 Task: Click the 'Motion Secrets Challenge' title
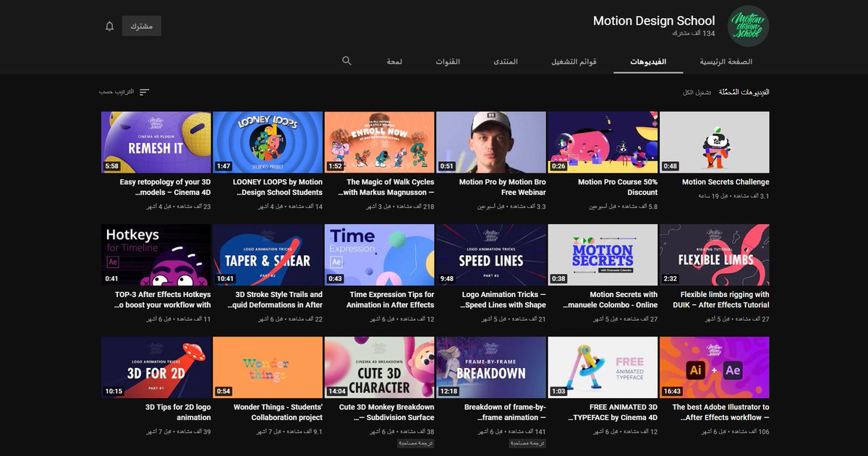coord(726,182)
